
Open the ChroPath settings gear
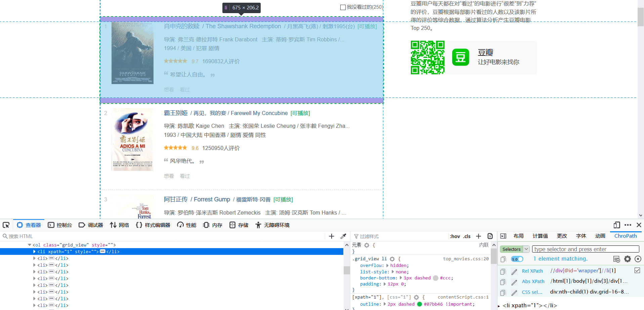(x=628, y=259)
